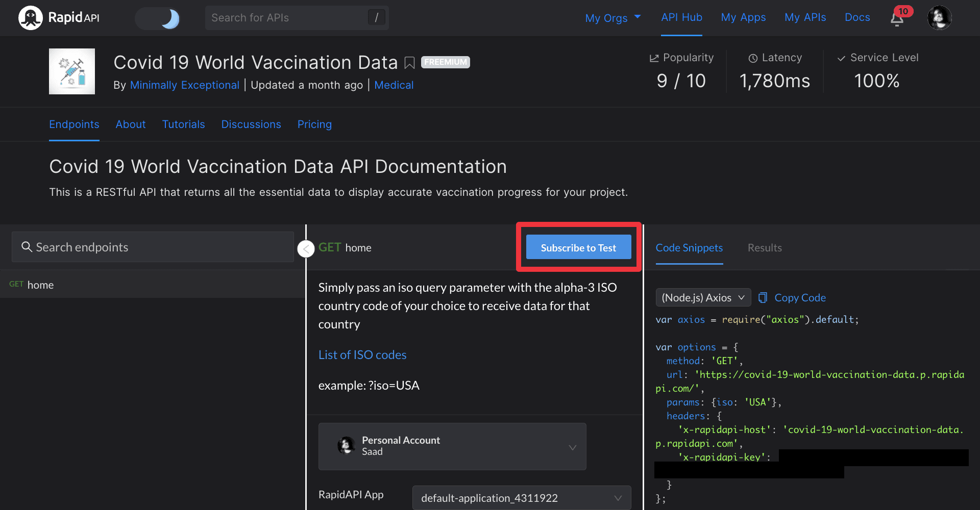Go to API Hub
The image size is (980, 510).
(681, 17)
